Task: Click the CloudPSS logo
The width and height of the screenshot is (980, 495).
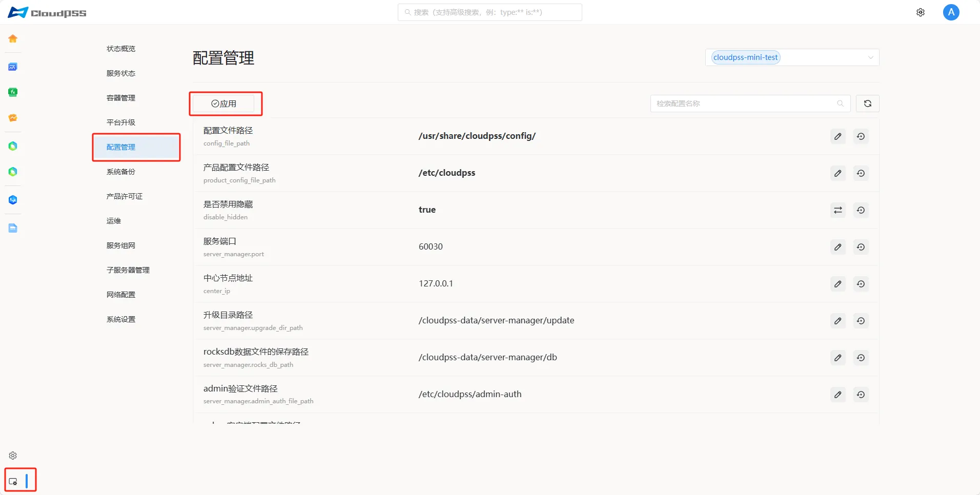Action: [47, 12]
